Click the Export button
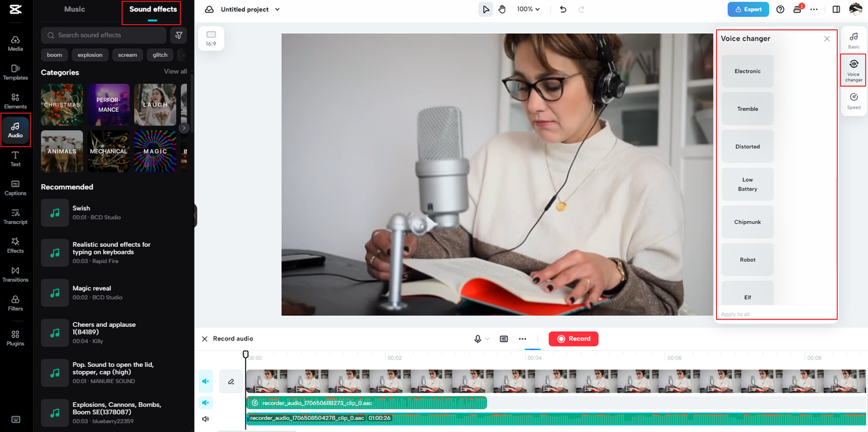868x432 pixels. click(x=749, y=9)
